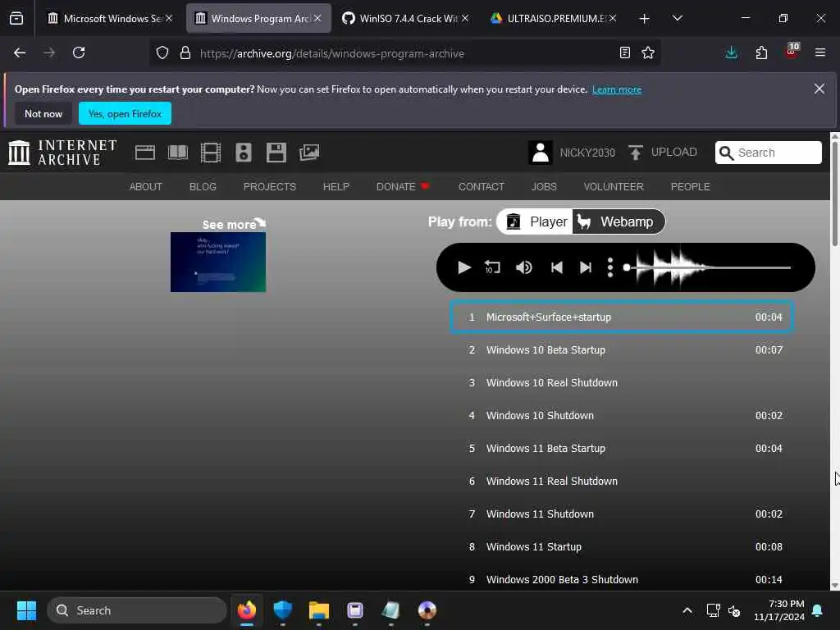Go back to previous page
The image size is (840, 630).
click(20, 52)
